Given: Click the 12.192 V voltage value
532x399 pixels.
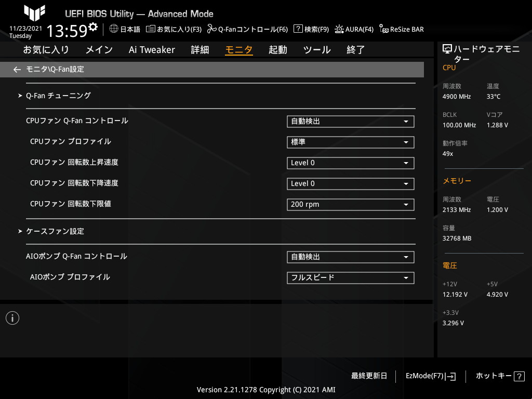Looking at the screenshot, I should [455, 295].
